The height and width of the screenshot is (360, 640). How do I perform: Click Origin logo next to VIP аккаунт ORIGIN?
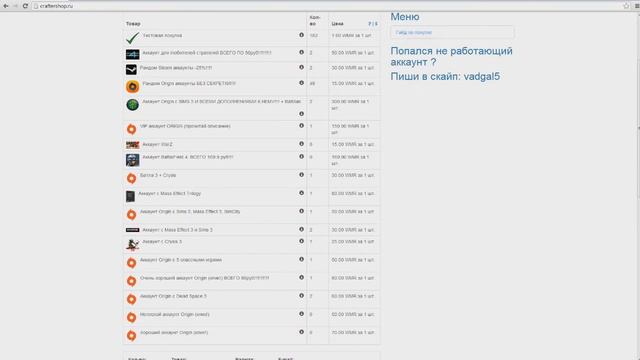pyautogui.click(x=131, y=129)
